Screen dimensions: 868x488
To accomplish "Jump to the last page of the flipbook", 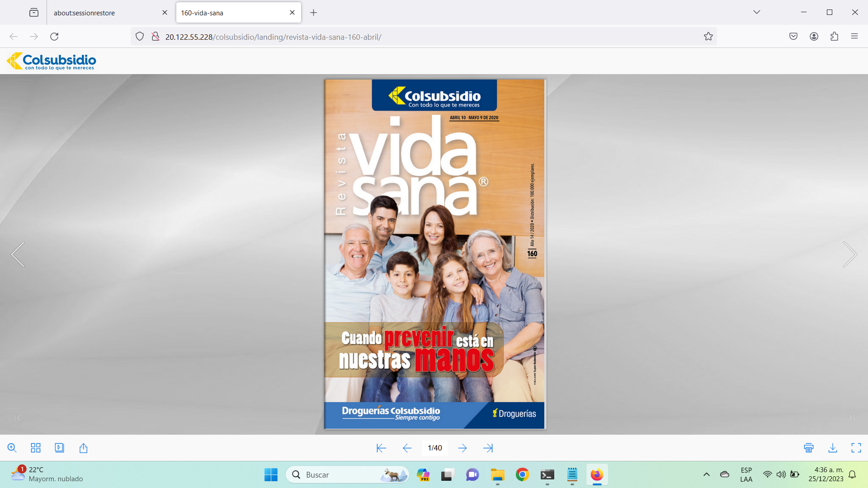I will (488, 448).
